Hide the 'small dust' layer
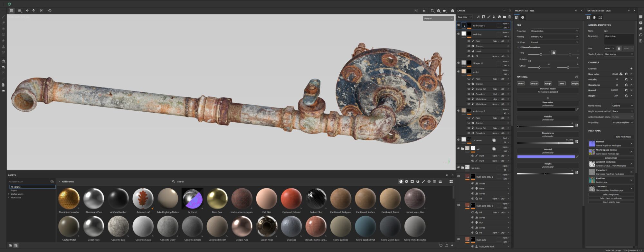The image size is (644, 252). pos(459,33)
